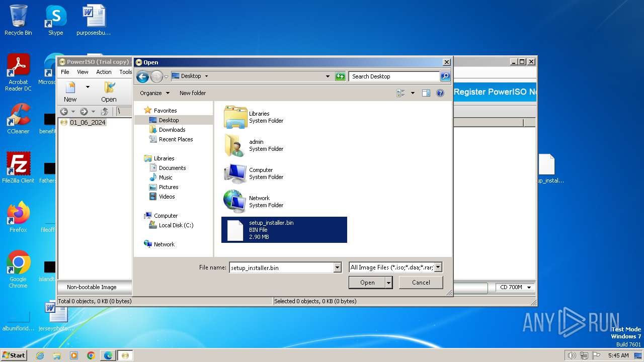Expand the File name combo dropdown

pyautogui.click(x=338, y=267)
